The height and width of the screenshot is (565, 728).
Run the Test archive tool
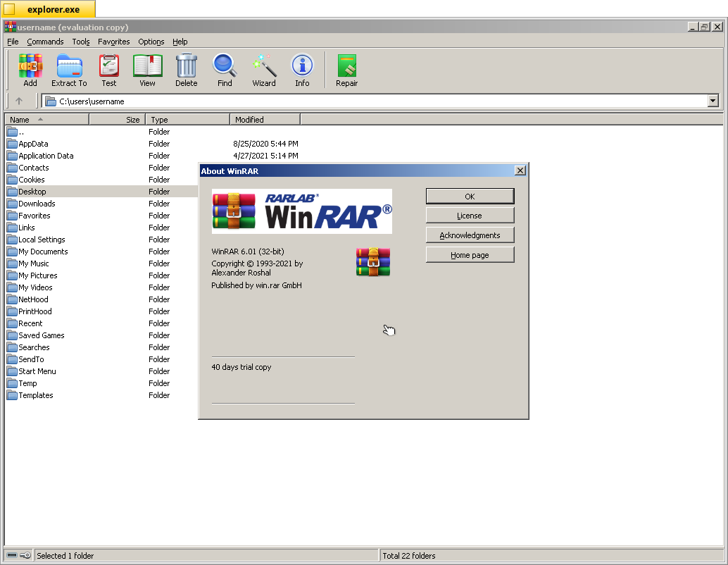[109, 66]
